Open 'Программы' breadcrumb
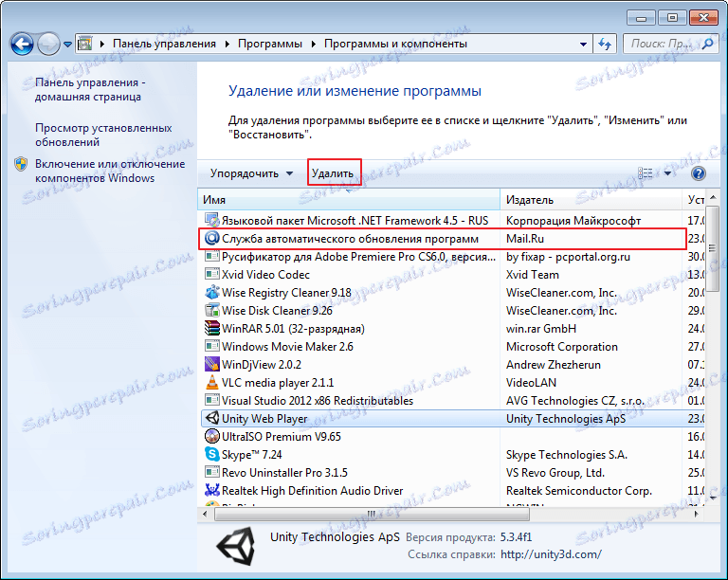728x580 pixels. [270, 44]
